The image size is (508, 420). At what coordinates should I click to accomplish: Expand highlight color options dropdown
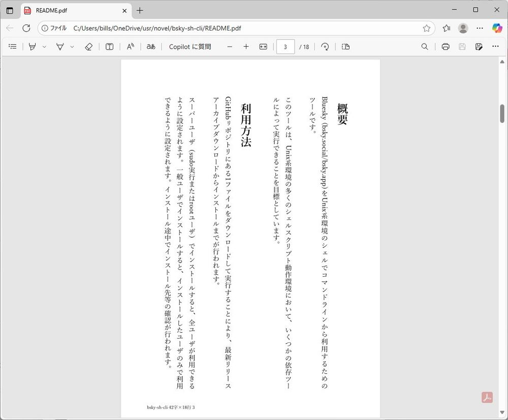[x=44, y=47]
